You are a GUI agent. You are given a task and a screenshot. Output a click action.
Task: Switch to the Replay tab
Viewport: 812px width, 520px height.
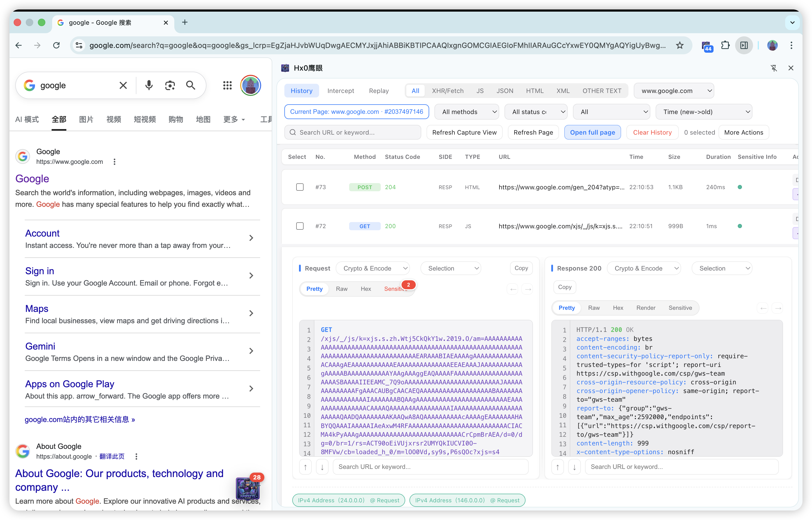[x=379, y=91]
